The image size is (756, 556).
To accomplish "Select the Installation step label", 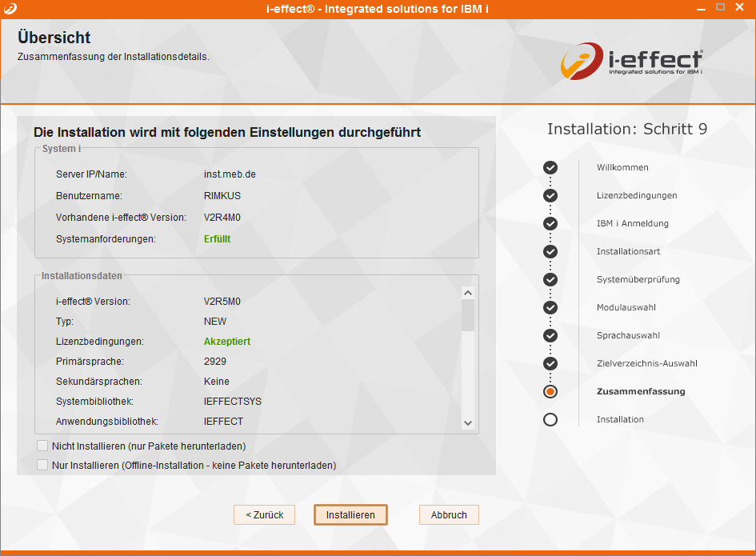I will tap(620, 419).
